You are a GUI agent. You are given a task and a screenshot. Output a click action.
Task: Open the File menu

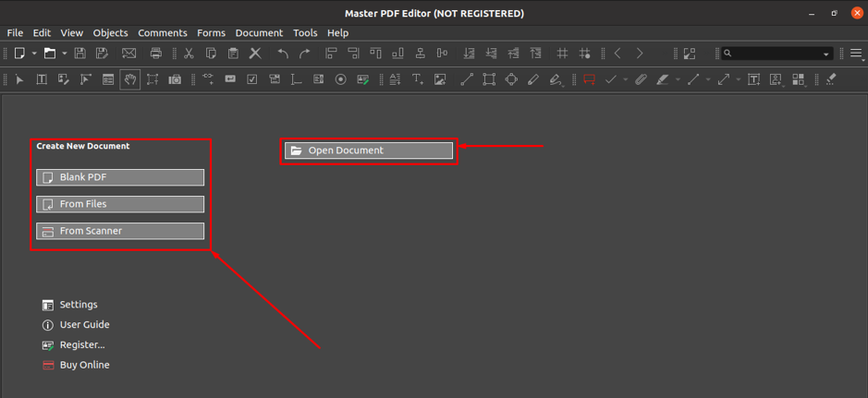15,32
